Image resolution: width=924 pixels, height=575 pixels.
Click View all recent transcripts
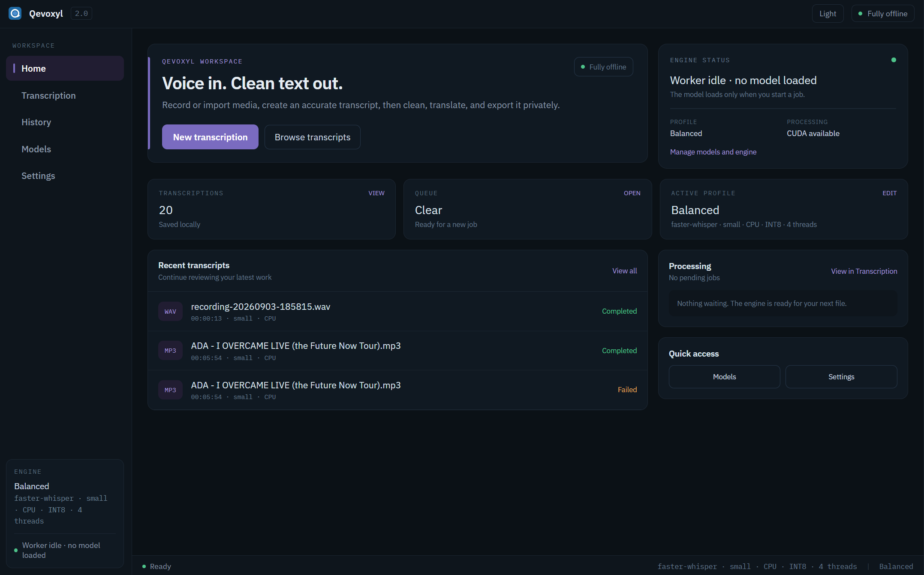pyautogui.click(x=624, y=271)
